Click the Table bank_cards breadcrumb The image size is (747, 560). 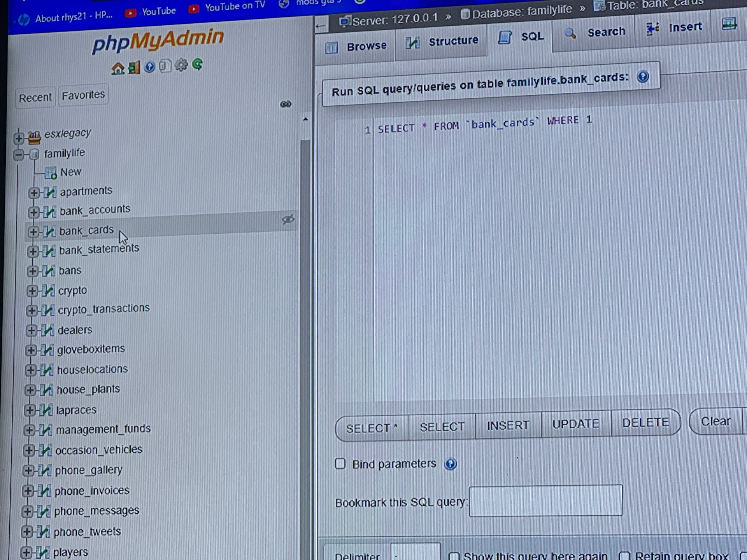point(650,5)
